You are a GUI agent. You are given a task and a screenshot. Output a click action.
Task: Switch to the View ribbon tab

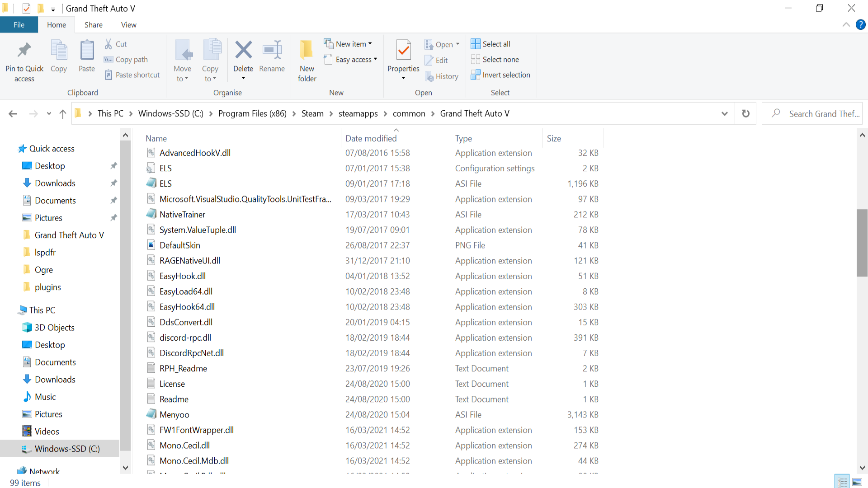pos(128,25)
